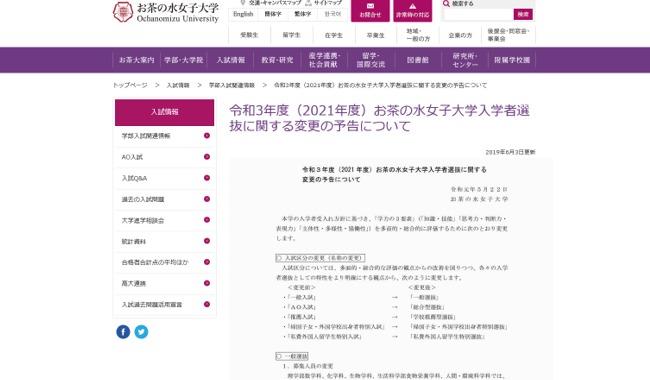
Task: Open the warning-triangle 非常時の対応 button
Action: click(x=412, y=10)
